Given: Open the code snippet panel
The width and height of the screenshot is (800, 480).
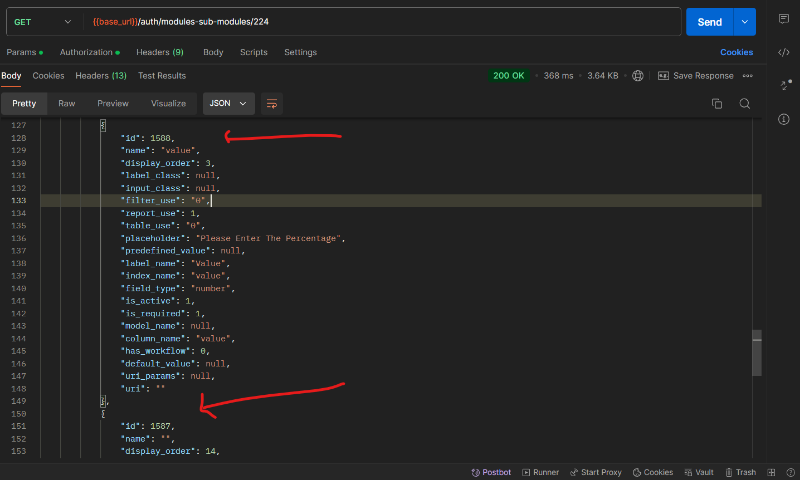Looking at the screenshot, I should click(x=783, y=52).
